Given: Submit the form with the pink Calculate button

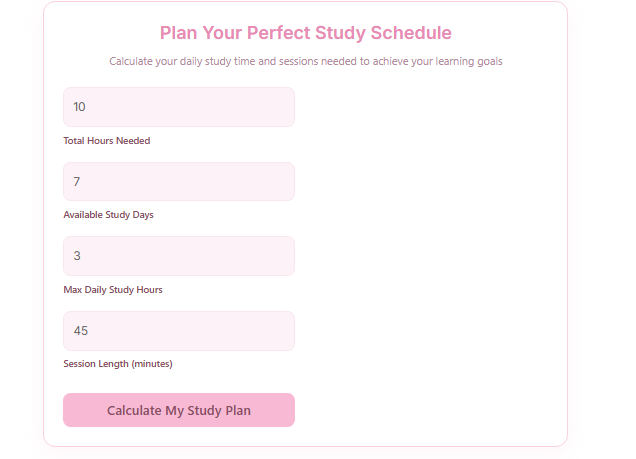Looking at the screenshot, I should tap(178, 410).
